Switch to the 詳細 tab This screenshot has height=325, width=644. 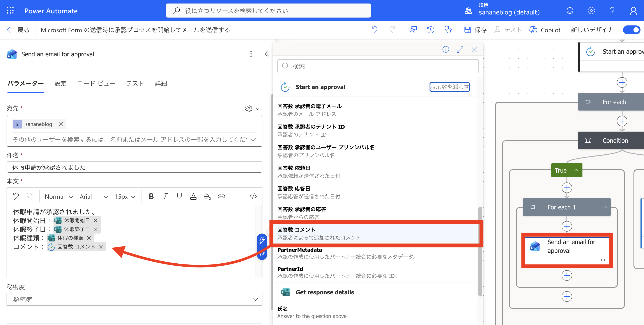tap(161, 84)
